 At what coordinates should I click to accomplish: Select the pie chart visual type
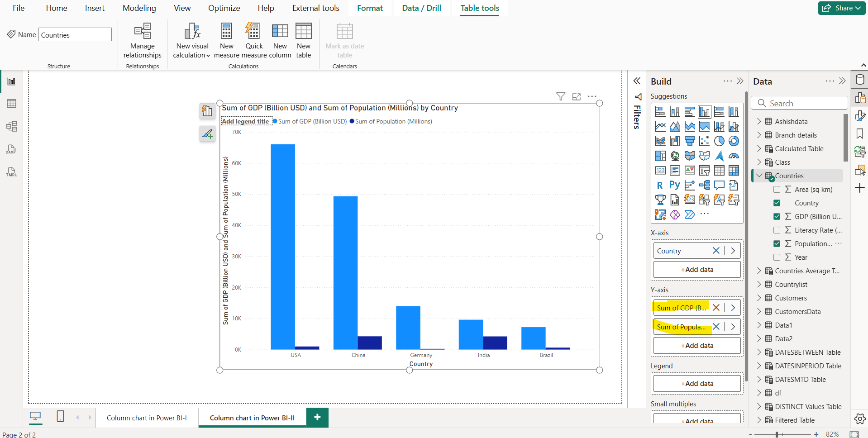click(x=720, y=141)
